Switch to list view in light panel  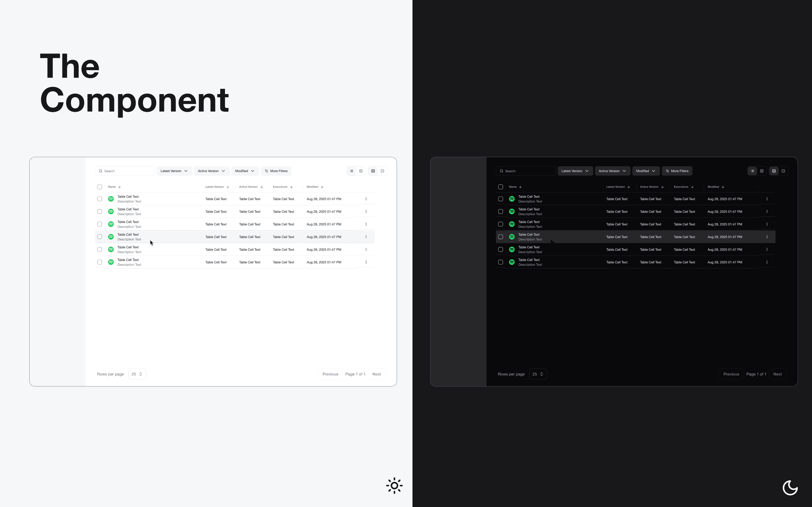(351, 171)
